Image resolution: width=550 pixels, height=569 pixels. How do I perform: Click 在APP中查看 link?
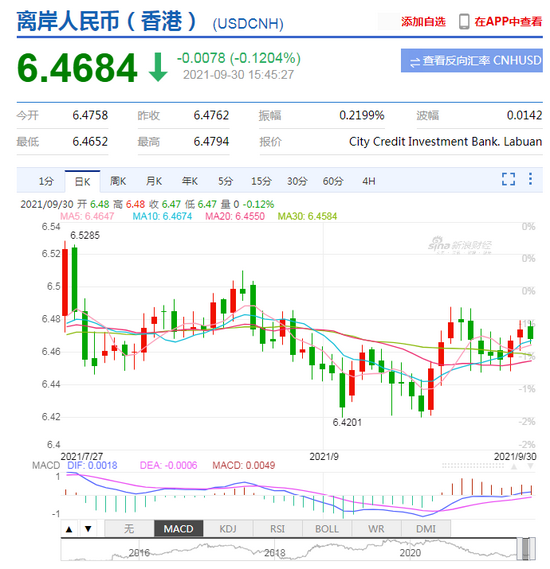tap(508, 22)
